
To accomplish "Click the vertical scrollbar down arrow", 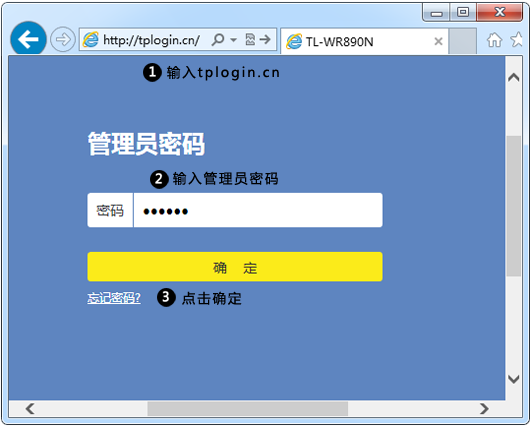I will click(x=514, y=379).
